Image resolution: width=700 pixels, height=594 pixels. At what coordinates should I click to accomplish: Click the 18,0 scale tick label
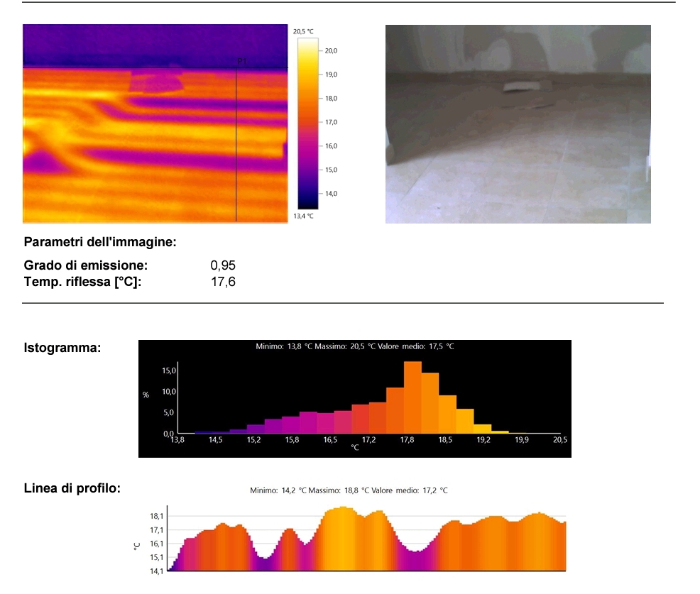(x=331, y=99)
